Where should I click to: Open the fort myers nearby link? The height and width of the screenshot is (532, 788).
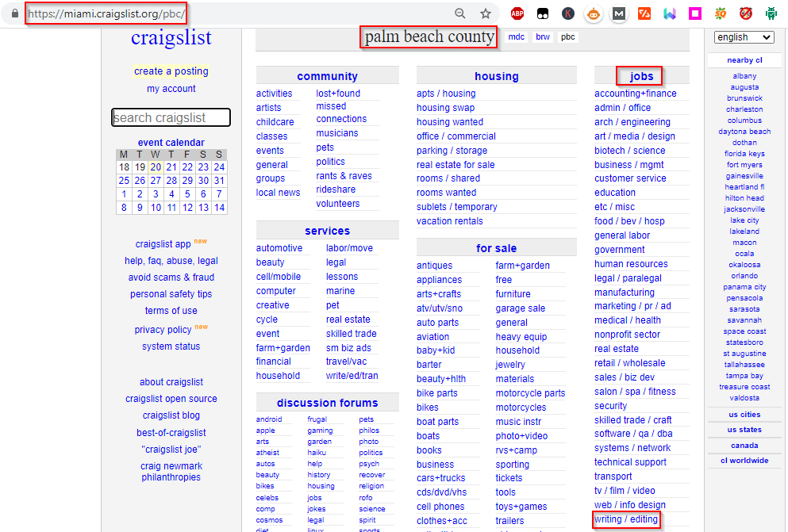(744, 165)
